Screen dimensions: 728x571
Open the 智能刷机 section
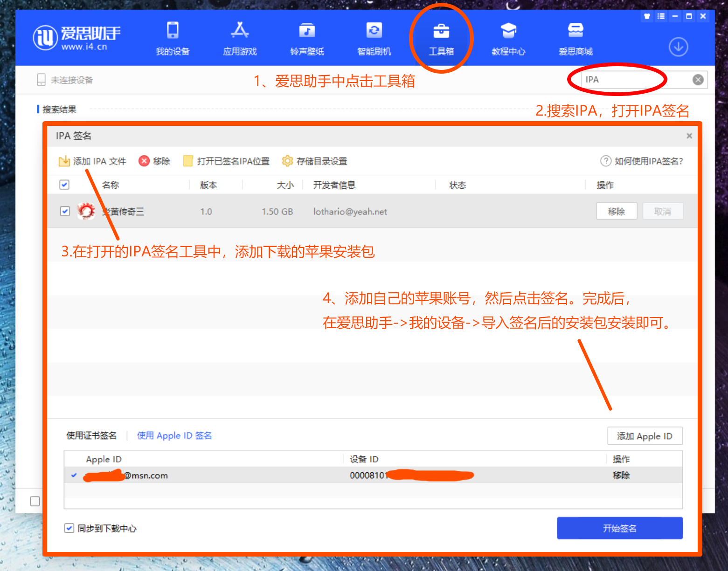tap(374, 39)
